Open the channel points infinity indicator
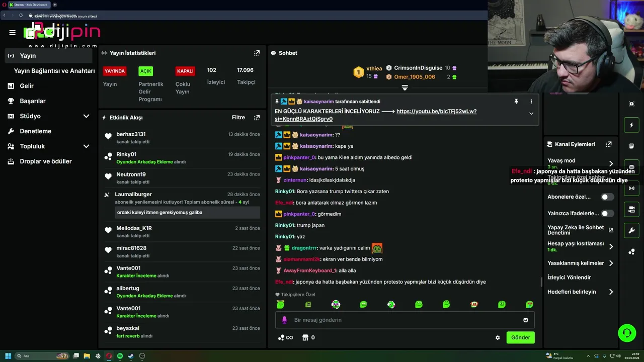 (x=285, y=337)
